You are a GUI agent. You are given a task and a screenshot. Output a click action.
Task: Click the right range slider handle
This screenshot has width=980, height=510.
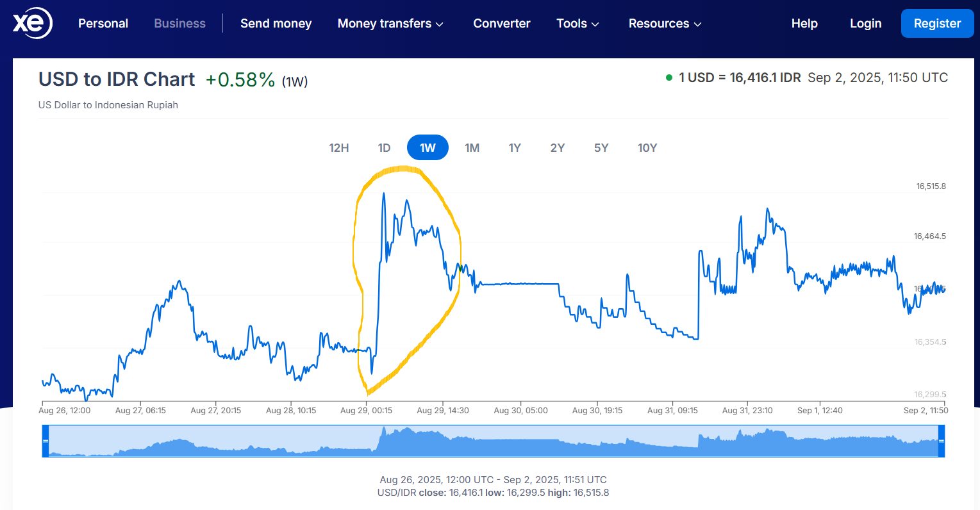tap(941, 441)
